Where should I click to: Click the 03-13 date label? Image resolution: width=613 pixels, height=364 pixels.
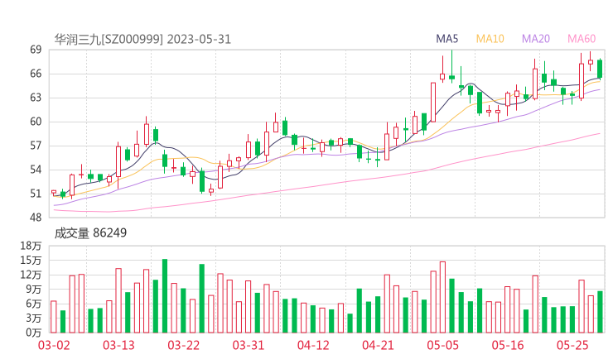coord(118,345)
